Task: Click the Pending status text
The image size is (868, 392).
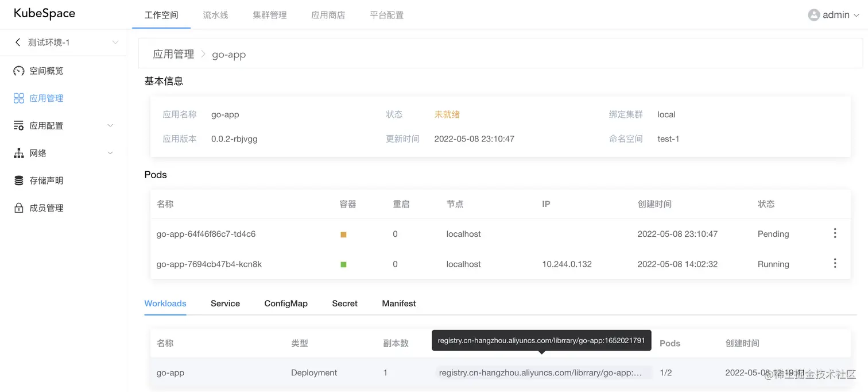Action: [773, 234]
